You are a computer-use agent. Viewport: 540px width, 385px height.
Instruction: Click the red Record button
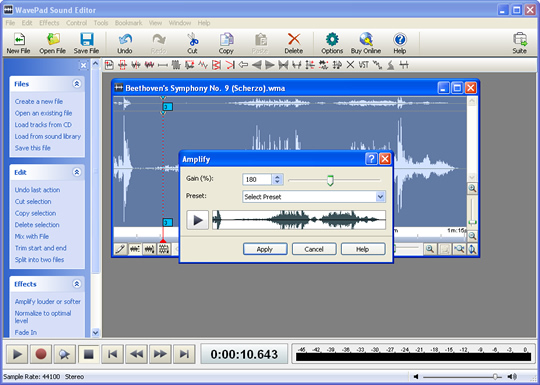click(x=41, y=354)
